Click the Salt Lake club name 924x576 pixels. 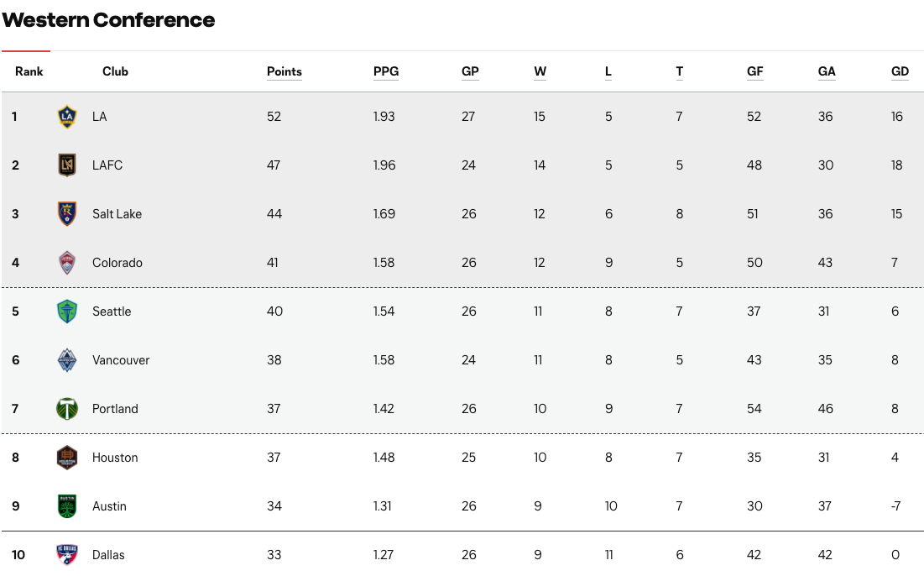[x=117, y=214]
